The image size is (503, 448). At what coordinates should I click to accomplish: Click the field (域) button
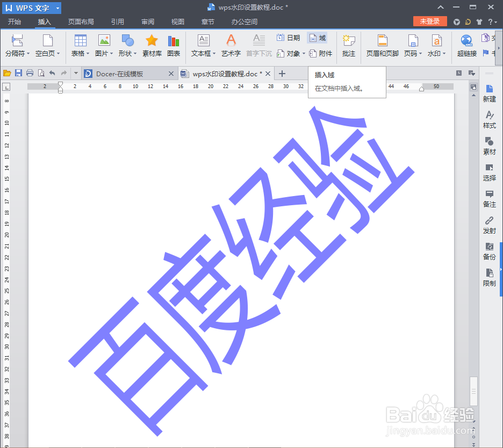click(317, 38)
